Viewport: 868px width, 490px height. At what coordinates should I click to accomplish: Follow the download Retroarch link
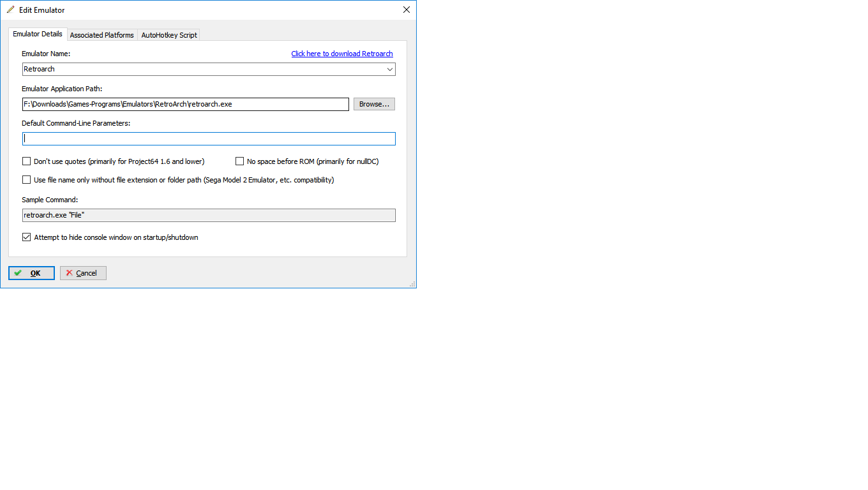pyautogui.click(x=342, y=54)
